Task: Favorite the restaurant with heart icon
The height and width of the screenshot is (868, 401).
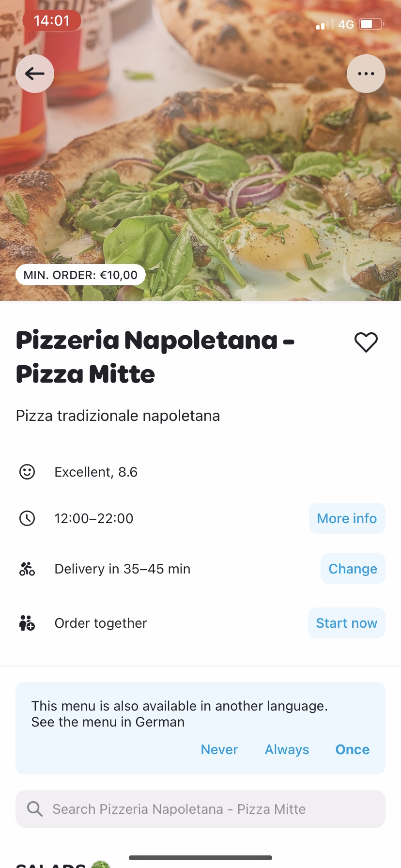Action: [x=366, y=342]
